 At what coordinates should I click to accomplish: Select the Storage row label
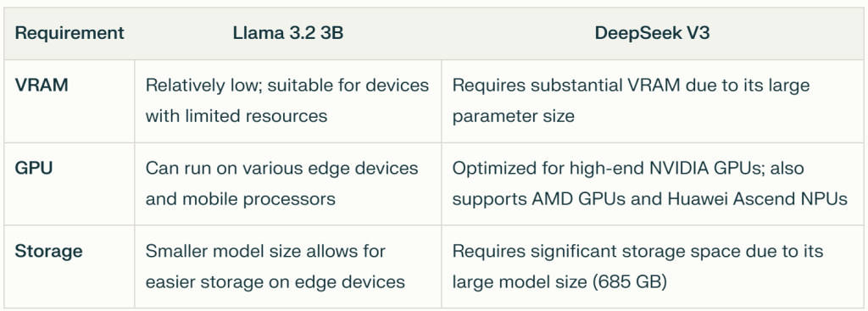tap(48, 251)
